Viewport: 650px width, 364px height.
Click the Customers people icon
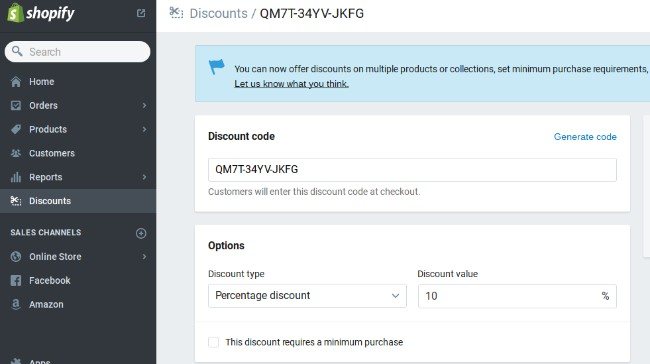pos(16,153)
